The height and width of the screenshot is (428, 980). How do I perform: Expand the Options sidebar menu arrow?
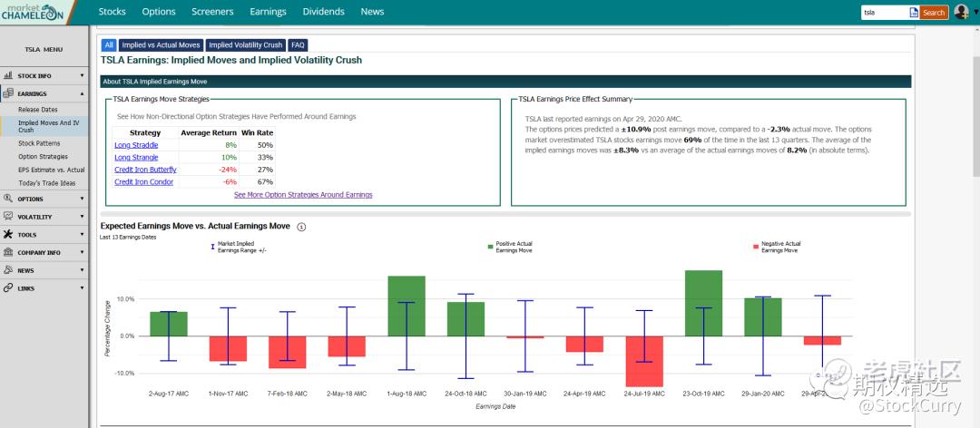pyautogui.click(x=82, y=199)
